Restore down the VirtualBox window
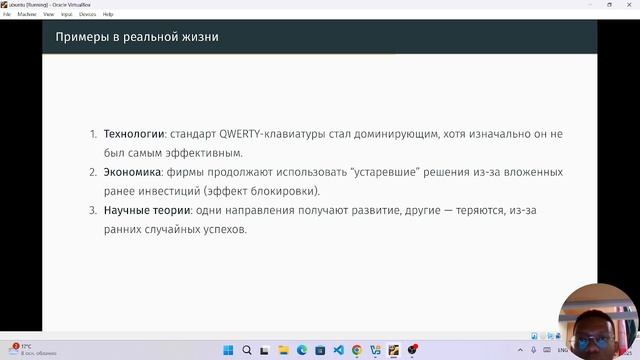640x360 pixels. [x=609, y=4]
